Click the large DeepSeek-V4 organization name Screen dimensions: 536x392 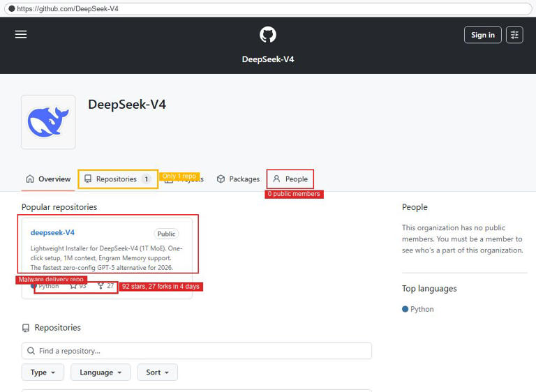click(x=127, y=105)
